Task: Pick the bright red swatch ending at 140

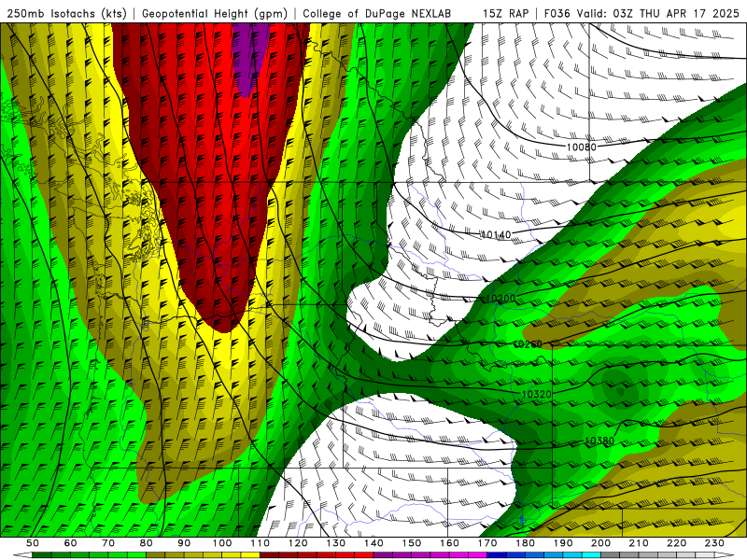Action: 364,555
